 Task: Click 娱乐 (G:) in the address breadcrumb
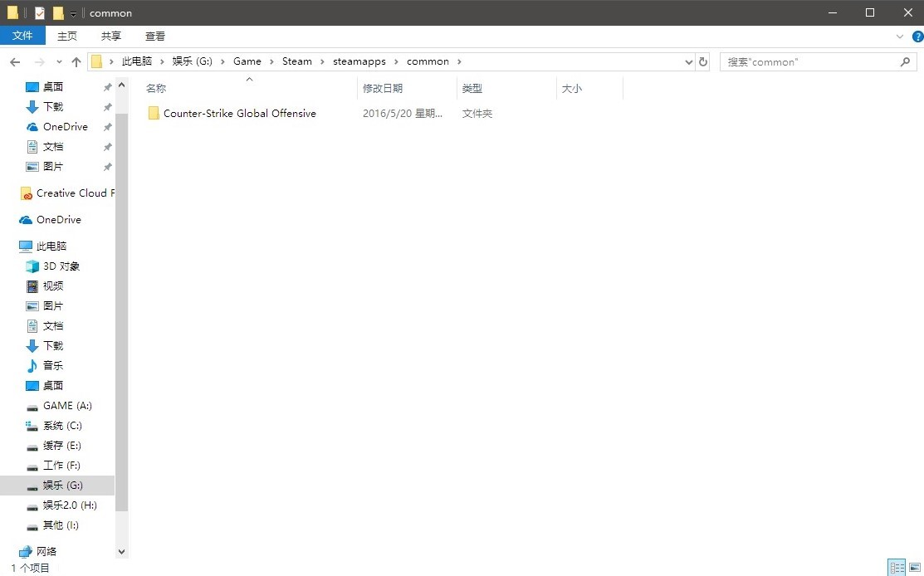[x=192, y=61]
